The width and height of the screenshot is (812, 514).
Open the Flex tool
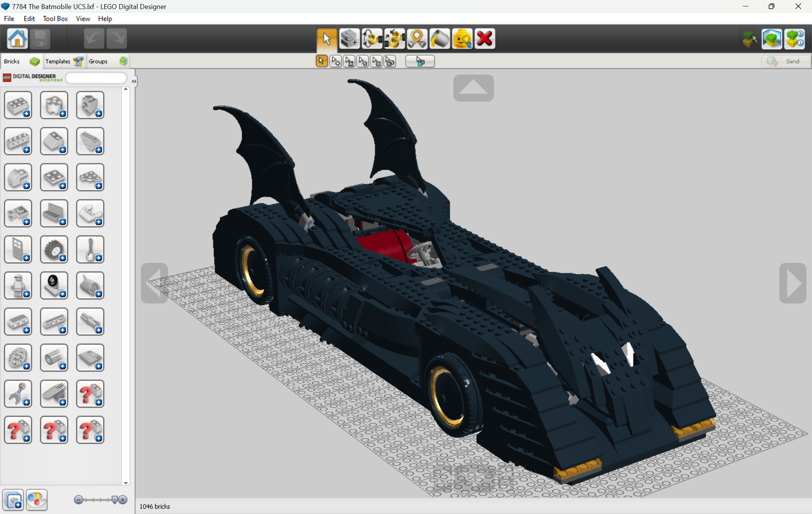[417, 38]
